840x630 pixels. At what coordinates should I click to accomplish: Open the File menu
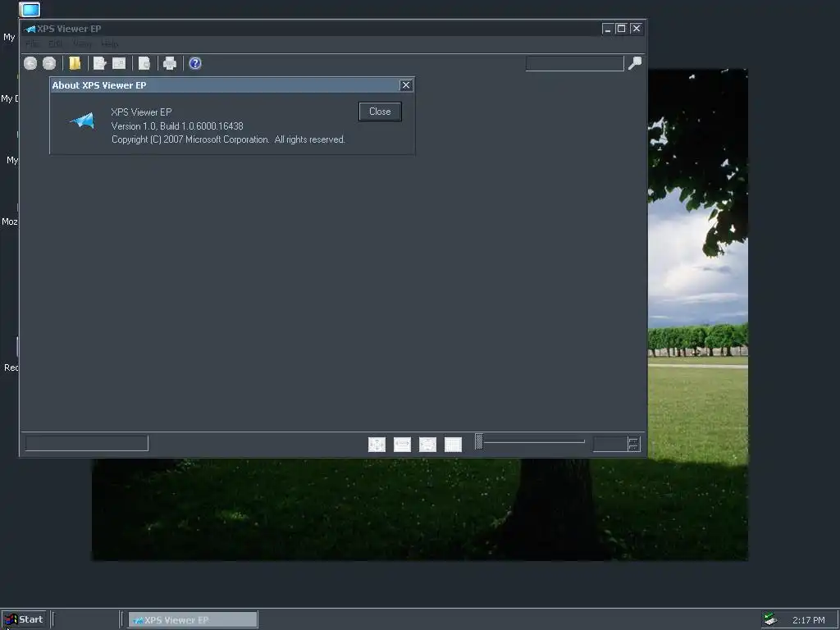(32, 44)
